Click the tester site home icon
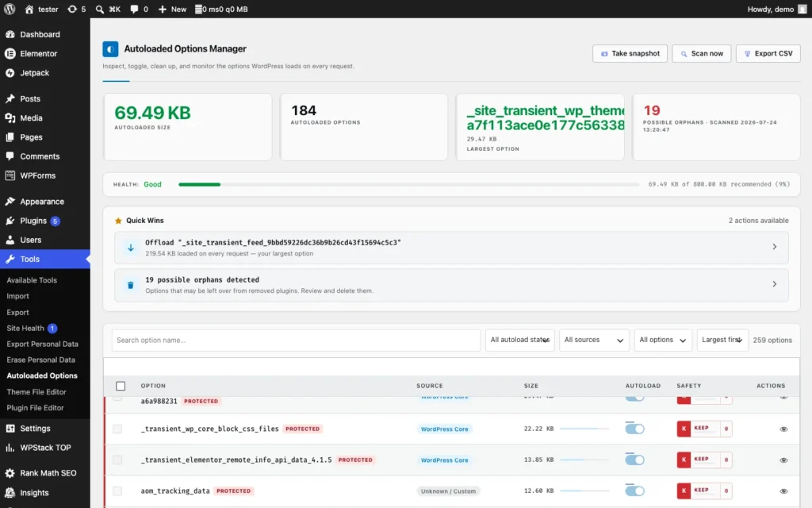 pos(29,10)
